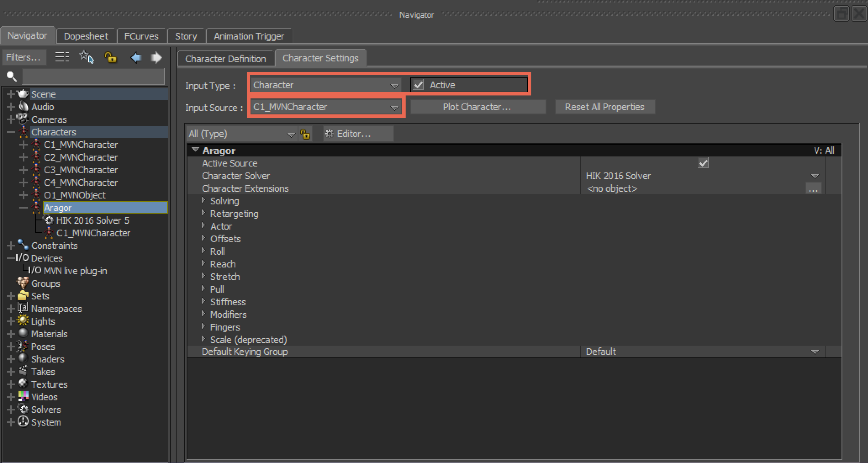Click the Plot Character... button
Image resolution: width=868 pixels, height=463 pixels.
pos(478,107)
